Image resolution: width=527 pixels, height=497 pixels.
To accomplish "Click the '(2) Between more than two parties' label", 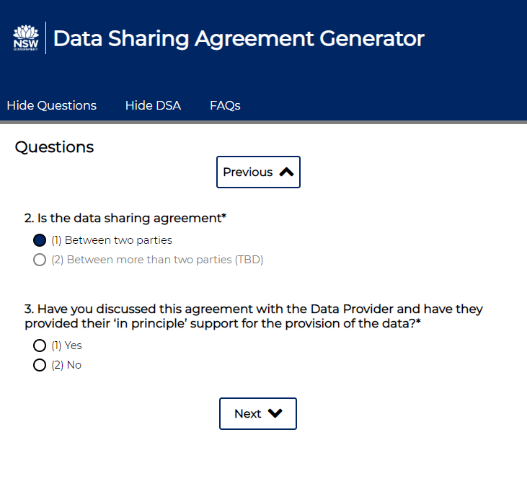I will [x=157, y=259].
